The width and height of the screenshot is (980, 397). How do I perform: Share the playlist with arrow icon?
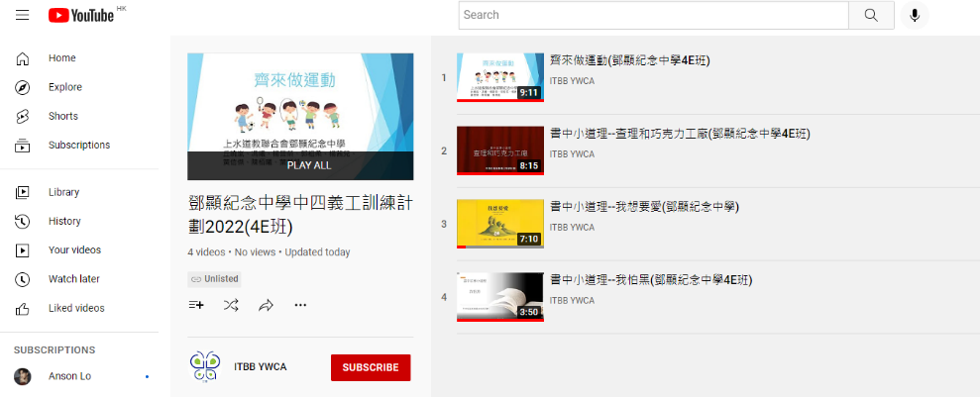tap(267, 305)
